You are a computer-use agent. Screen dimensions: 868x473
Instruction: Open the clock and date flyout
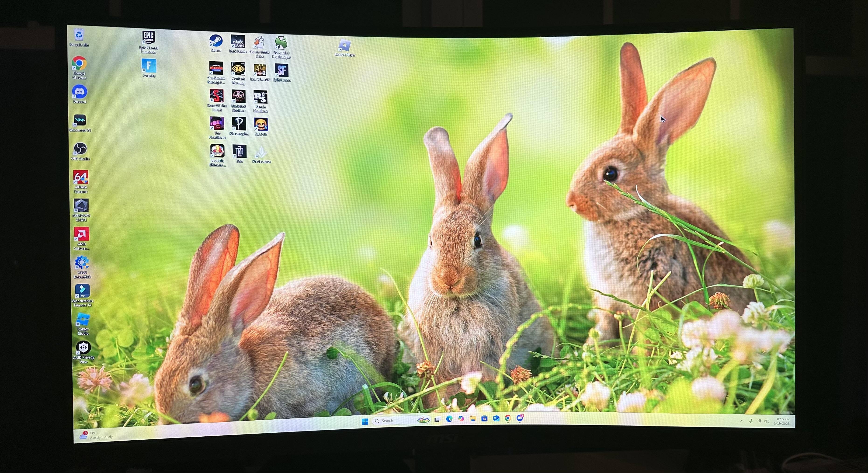click(782, 421)
